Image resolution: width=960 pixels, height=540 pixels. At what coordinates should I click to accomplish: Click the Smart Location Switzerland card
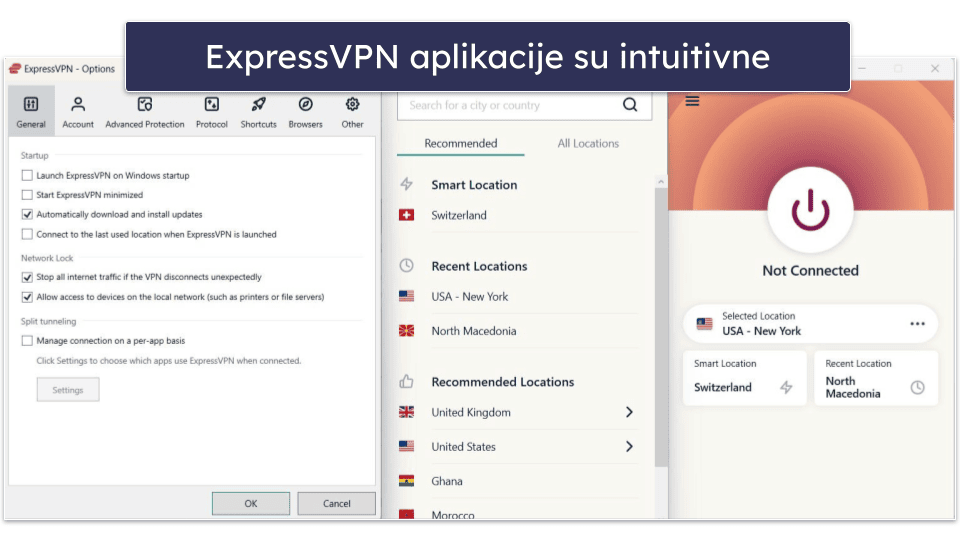(x=744, y=378)
